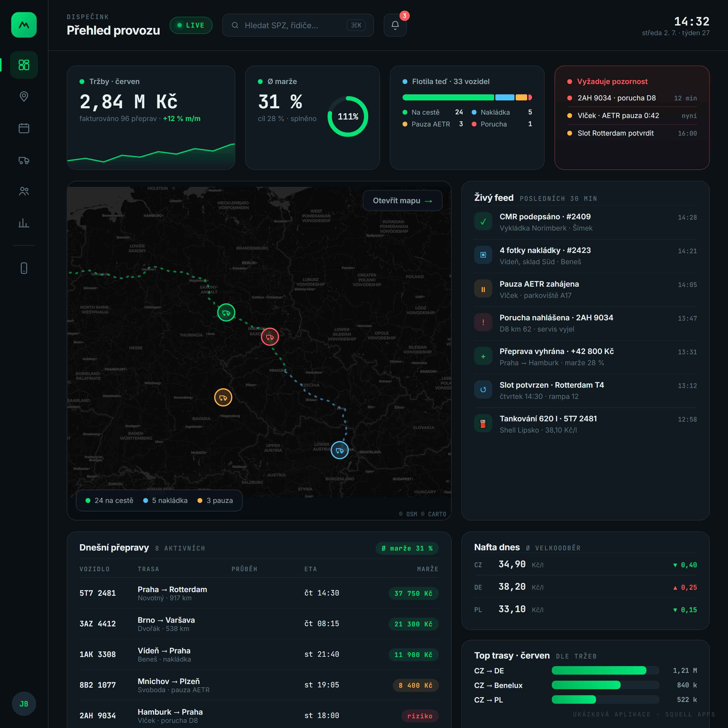
Task: Click the riziko badge for 2AH 9034
Action: pos(420,716)
